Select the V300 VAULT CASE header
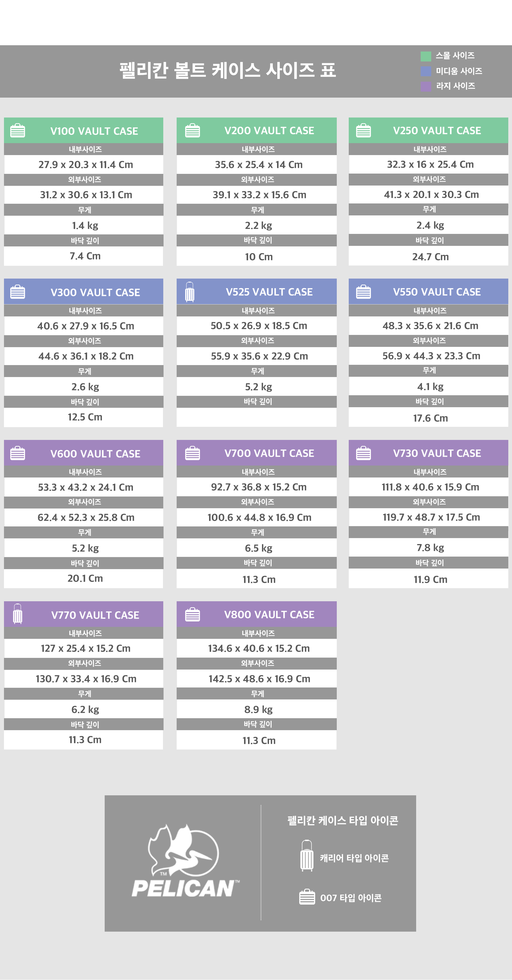Screen dimensions: 512x980 coord(95,292)
